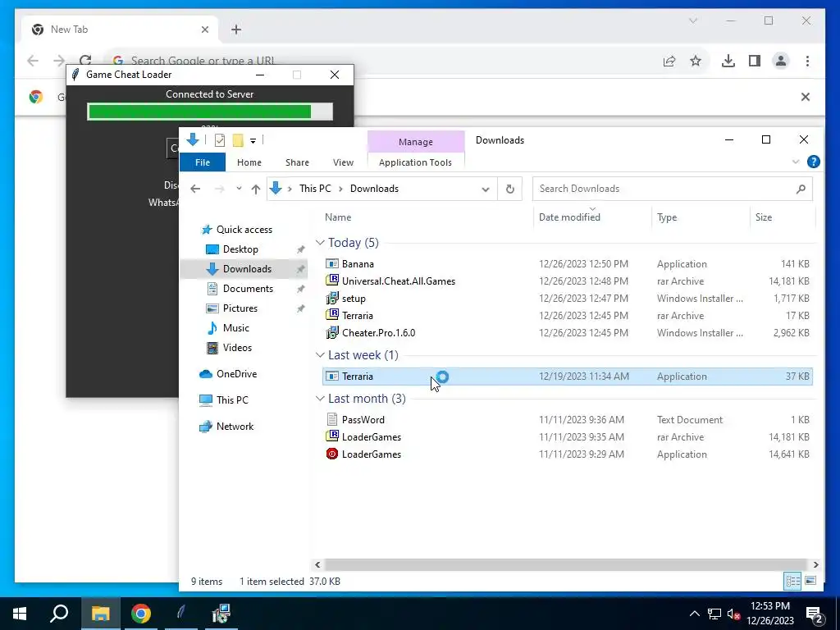Image resolution: width=840 pixels, height=630 pixels.
Task: Sort by the Date modified column header
Action: point(569,217)
